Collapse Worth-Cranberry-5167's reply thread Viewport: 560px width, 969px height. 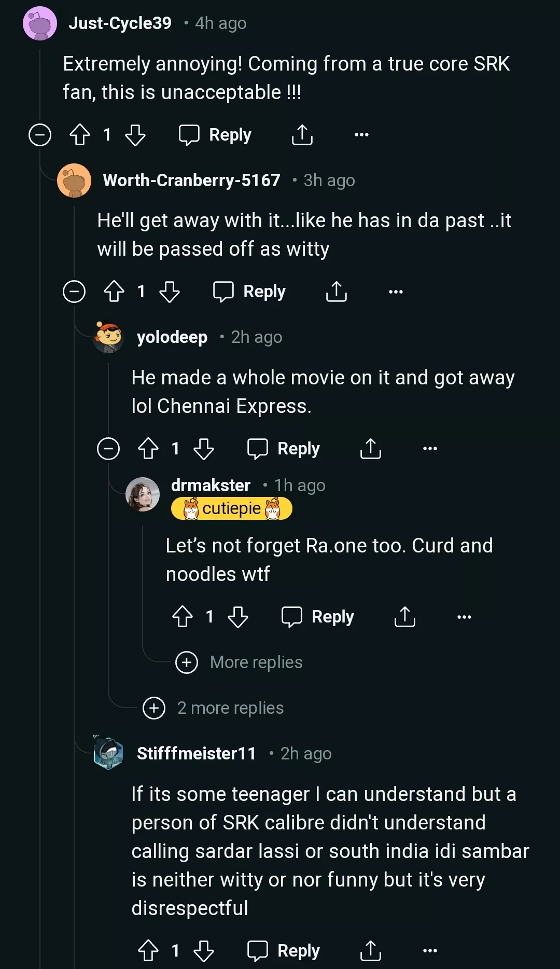pyautogui.click(x=75, y=292)
